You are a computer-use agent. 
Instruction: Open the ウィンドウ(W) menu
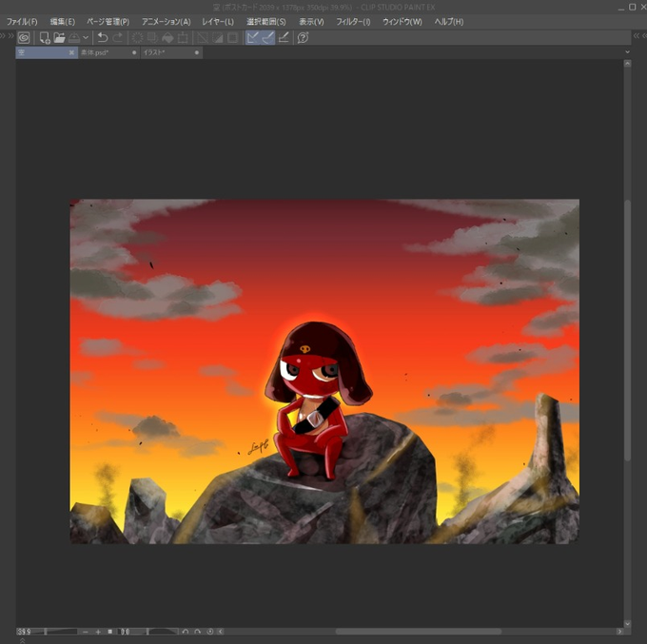[402, 22]
